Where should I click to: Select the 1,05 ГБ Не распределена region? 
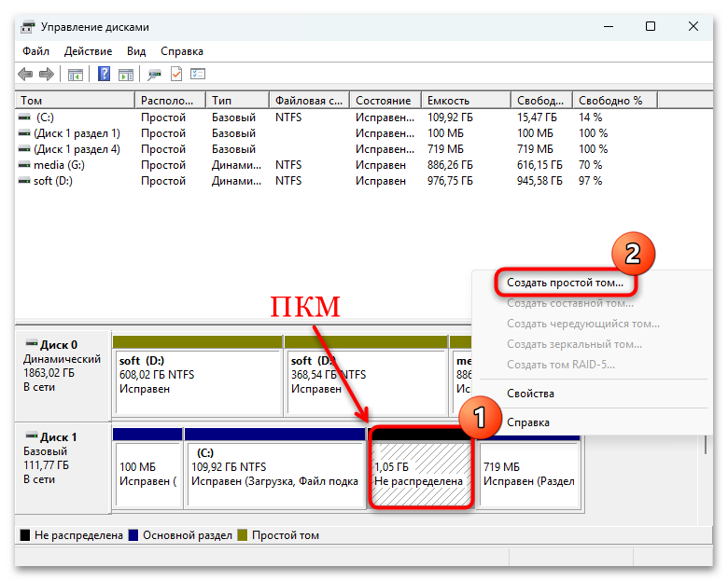[421, 468]
